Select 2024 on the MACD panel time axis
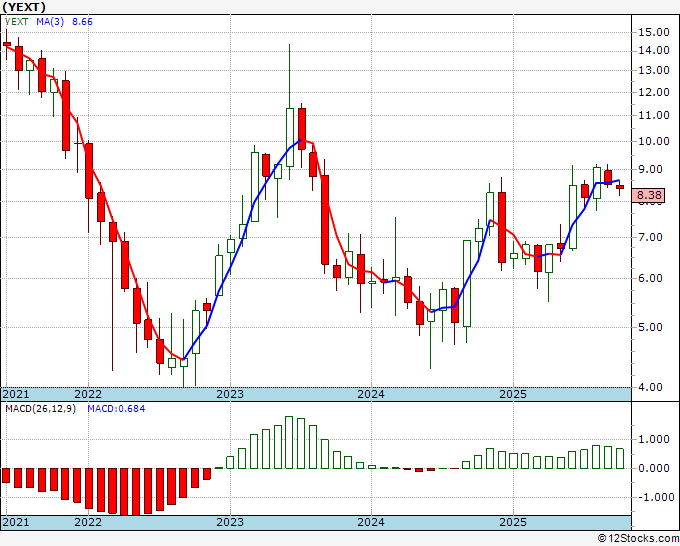This screenshot has width=680, height=546. coord(371,522)
